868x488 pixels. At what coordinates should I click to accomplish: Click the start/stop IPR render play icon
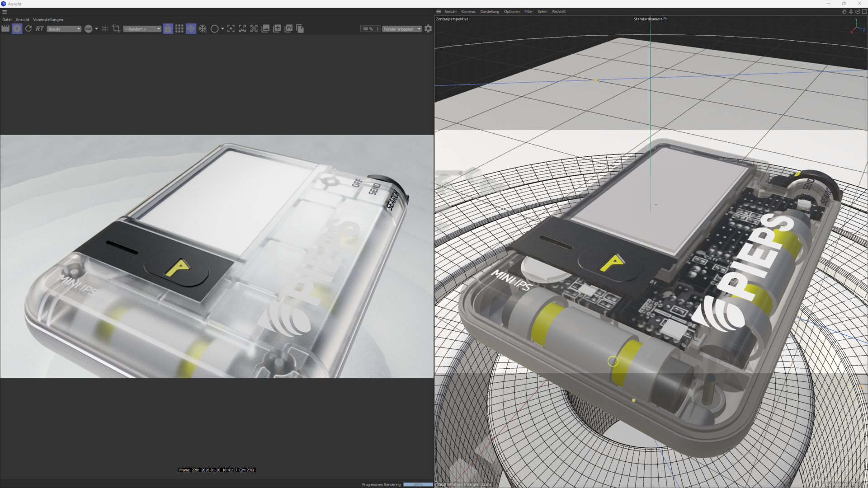point(17,29)
